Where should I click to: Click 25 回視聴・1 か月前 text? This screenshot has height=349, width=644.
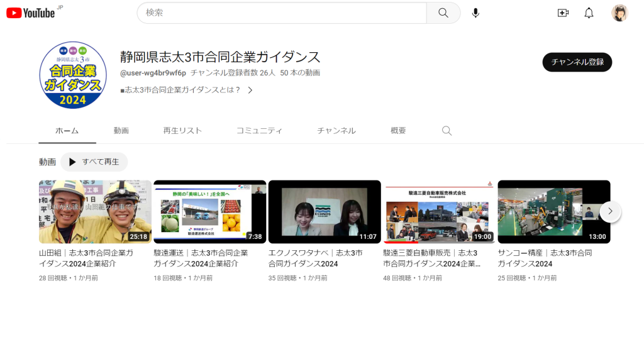(528, 278)
